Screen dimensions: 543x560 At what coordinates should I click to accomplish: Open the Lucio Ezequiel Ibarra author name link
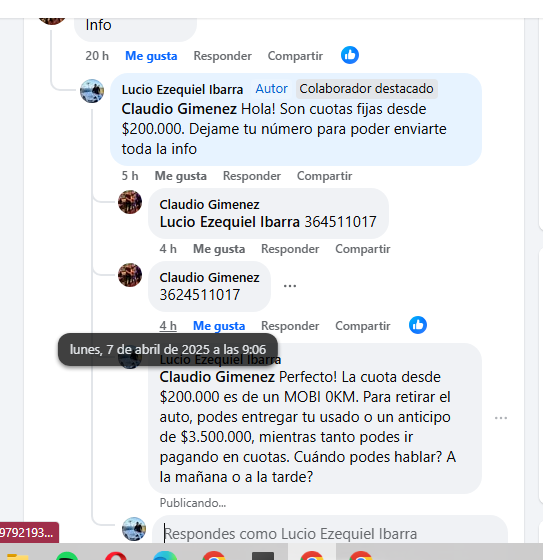tap(182, 89)
